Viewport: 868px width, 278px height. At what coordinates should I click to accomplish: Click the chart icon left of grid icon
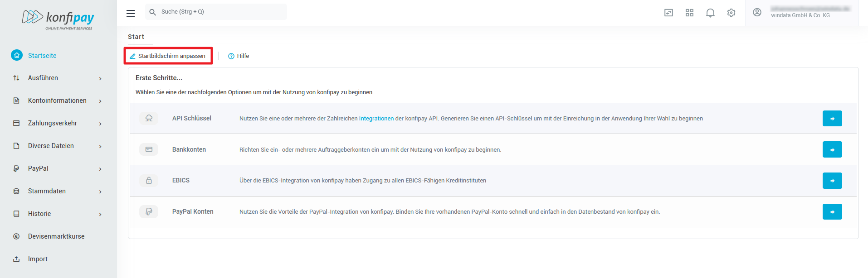(668, 13)
